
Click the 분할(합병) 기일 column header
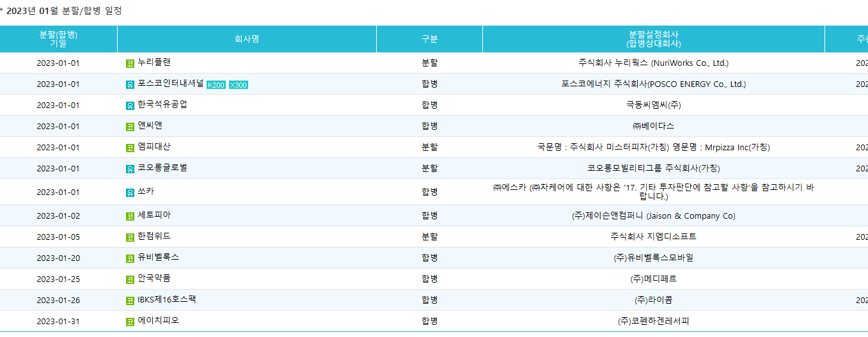(58, 39)
